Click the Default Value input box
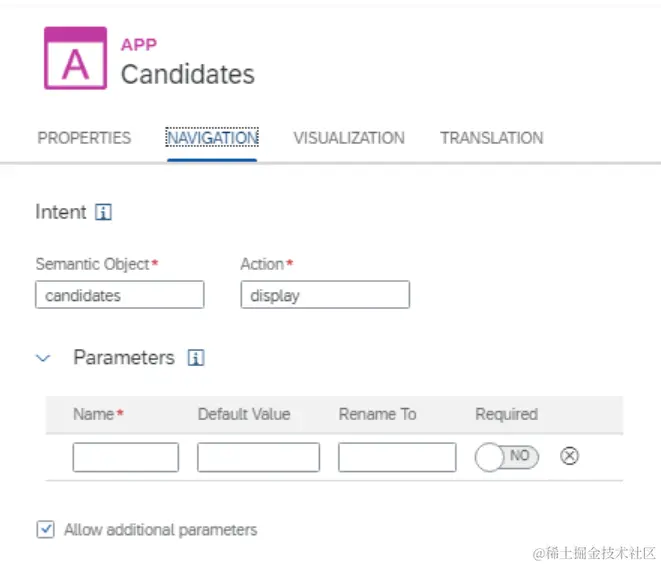 coord(258,457)
